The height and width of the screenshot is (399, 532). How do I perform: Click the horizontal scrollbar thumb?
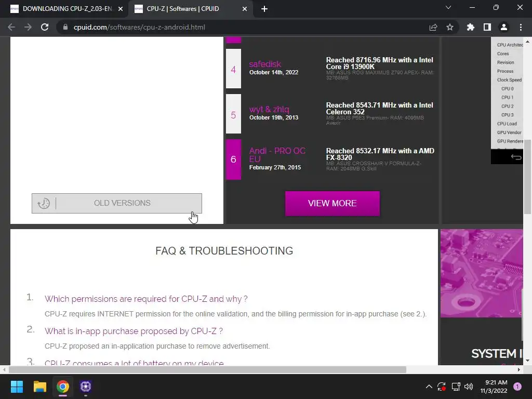click(208, 369)
